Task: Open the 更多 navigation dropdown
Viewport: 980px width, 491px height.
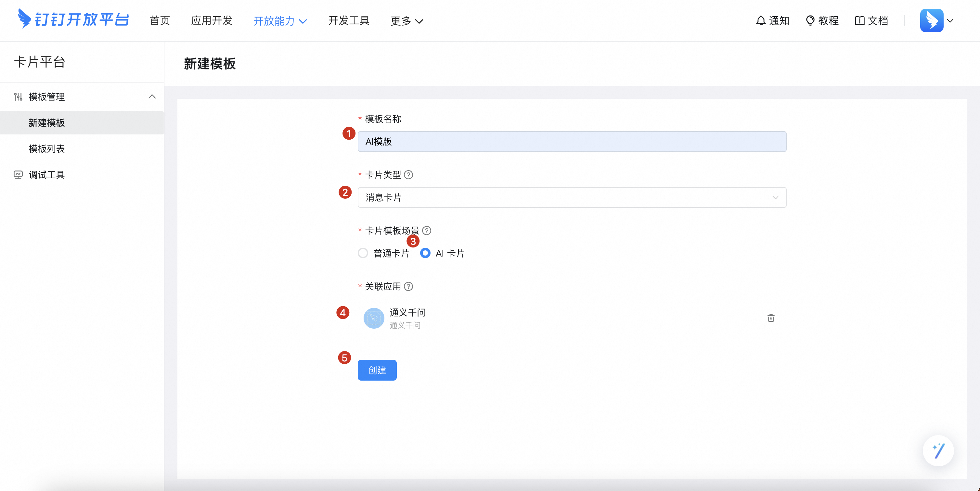Action: click(x=406, y=21)
